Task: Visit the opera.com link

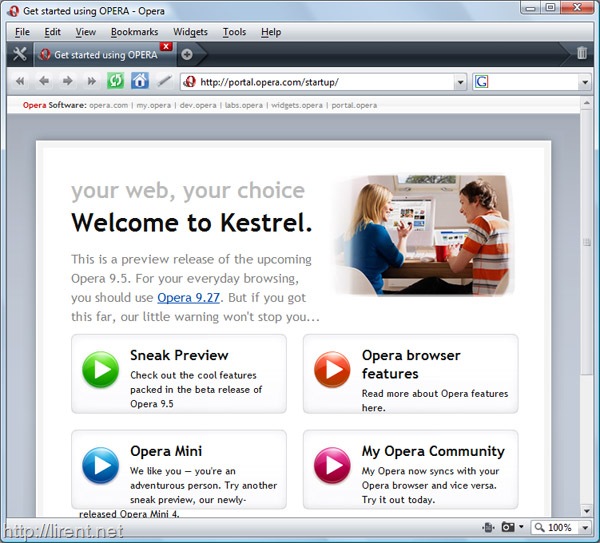Action: pyautogui.click(x=108, y=105)
